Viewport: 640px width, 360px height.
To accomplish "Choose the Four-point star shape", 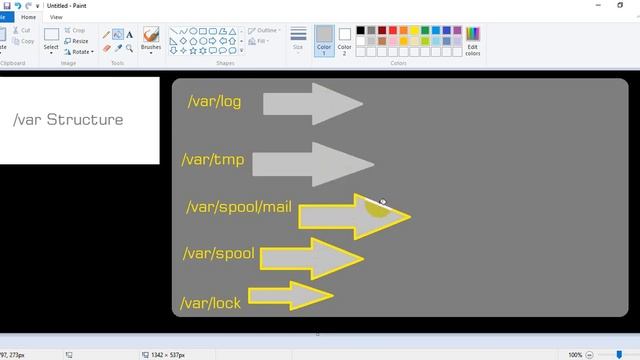I will click(183, 51).
